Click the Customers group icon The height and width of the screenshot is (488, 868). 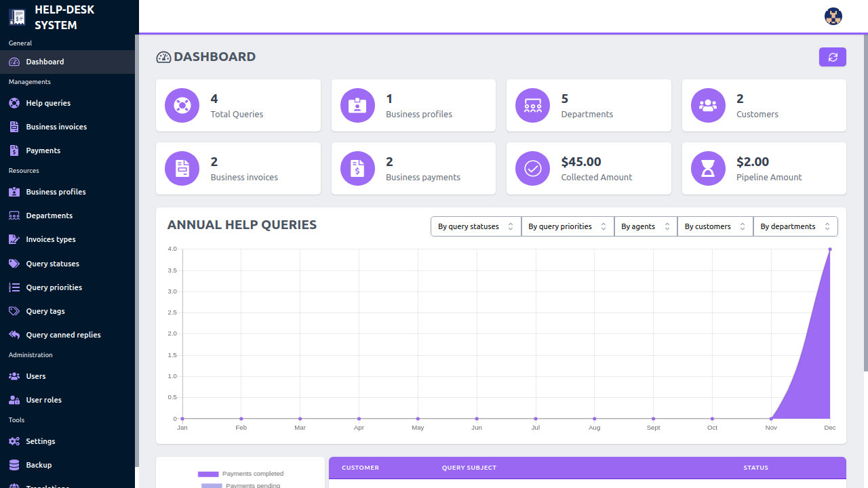pos(708,106)
